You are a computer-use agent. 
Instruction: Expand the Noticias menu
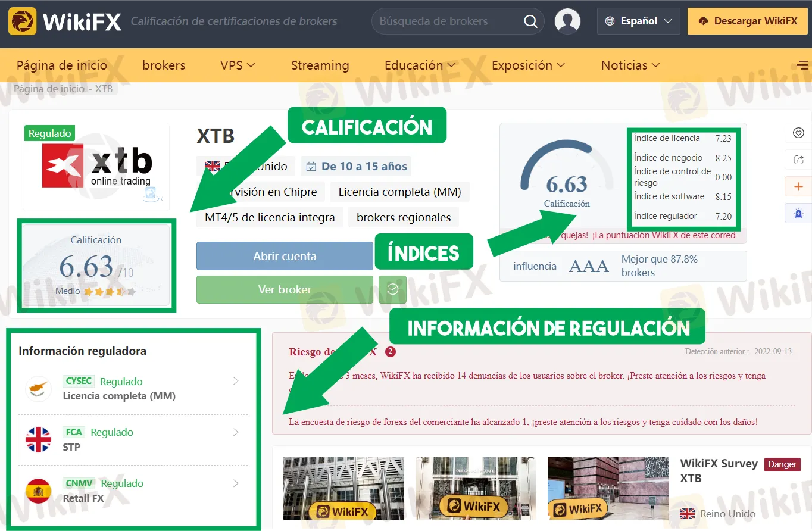[631, 65]
